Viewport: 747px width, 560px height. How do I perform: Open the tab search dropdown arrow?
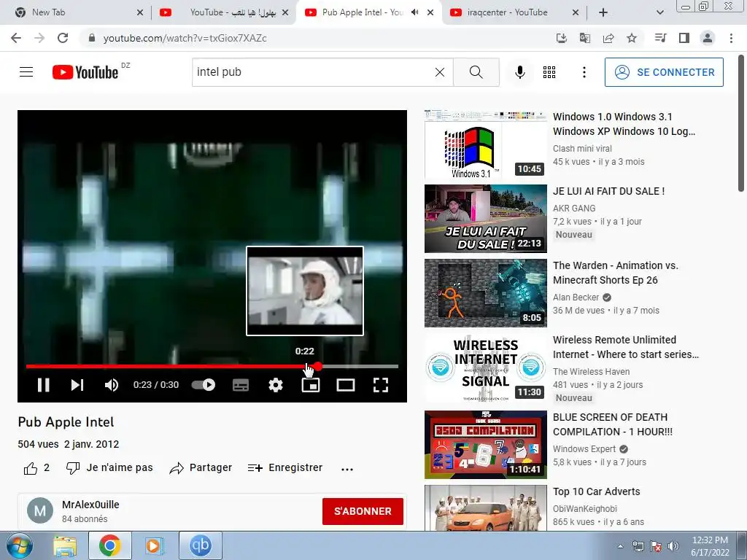click(659, 12)
